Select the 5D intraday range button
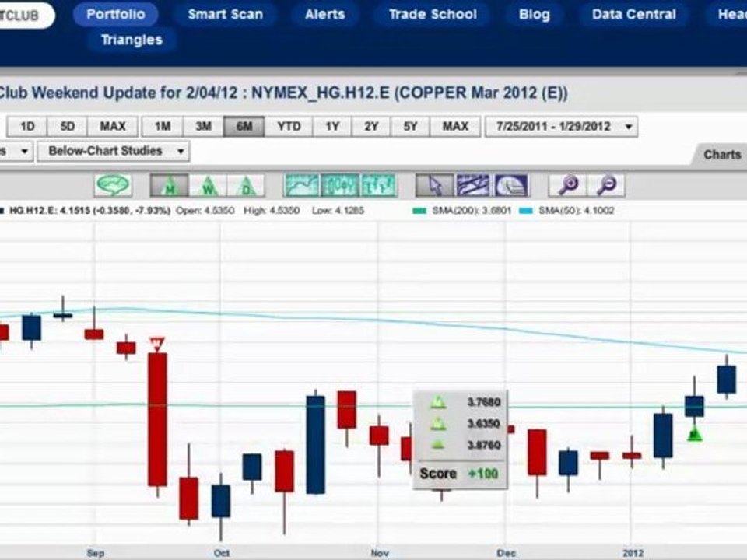Viewport: 747px width, 560px height. pyautogui.click(x=67, y=127)
